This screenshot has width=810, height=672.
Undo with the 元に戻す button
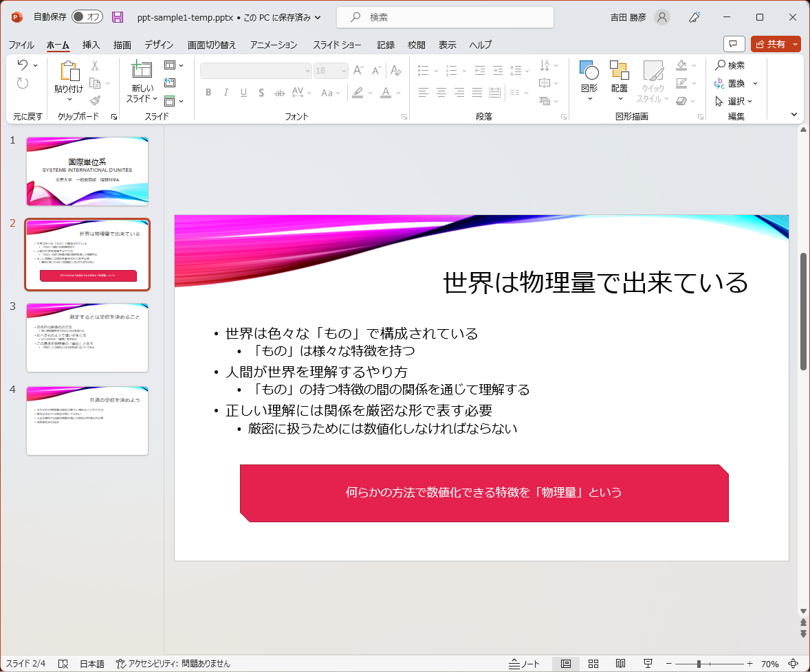(23, 65)
